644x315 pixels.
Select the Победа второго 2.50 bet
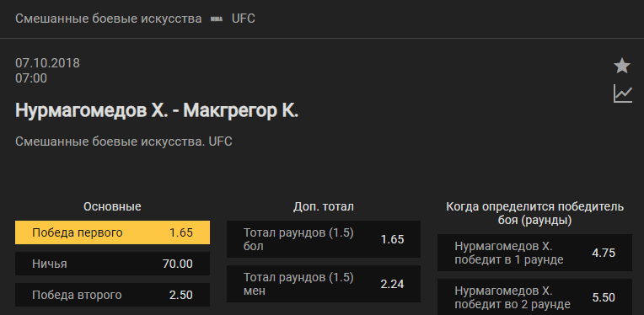113,295
